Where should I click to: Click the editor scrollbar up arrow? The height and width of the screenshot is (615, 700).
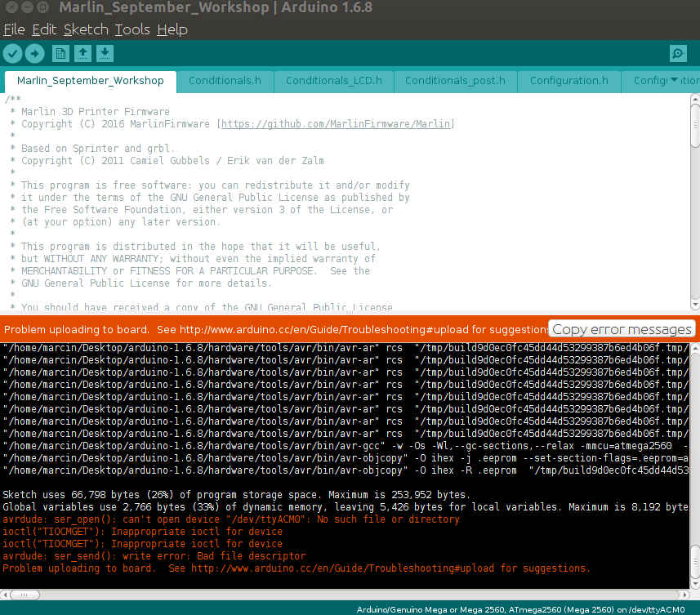tap(694, 98)
